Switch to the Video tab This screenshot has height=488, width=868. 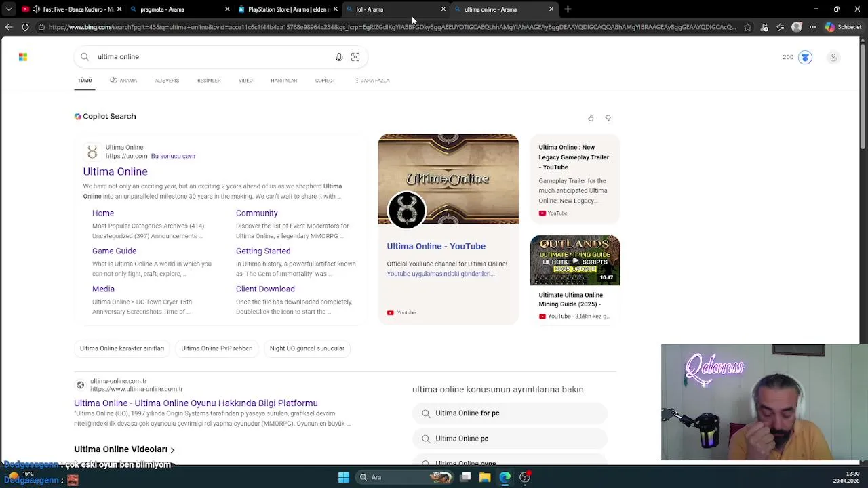click(x=245, y=80)
